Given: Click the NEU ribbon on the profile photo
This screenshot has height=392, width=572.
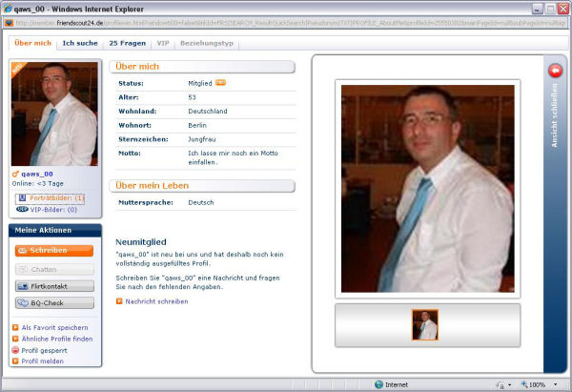Looking at the screenshot, I should point(18,69).
